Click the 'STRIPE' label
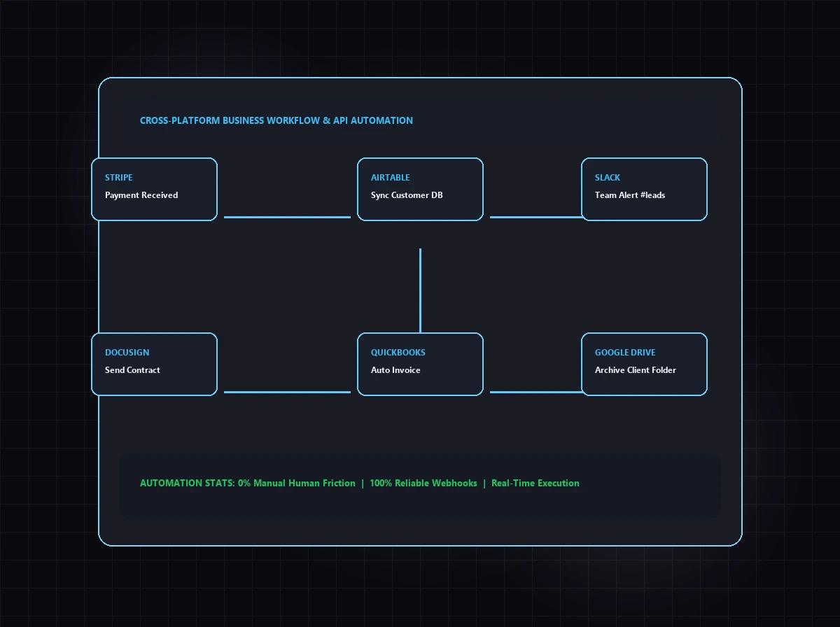This screenshot has height=627, width=840. pos(119,178)
